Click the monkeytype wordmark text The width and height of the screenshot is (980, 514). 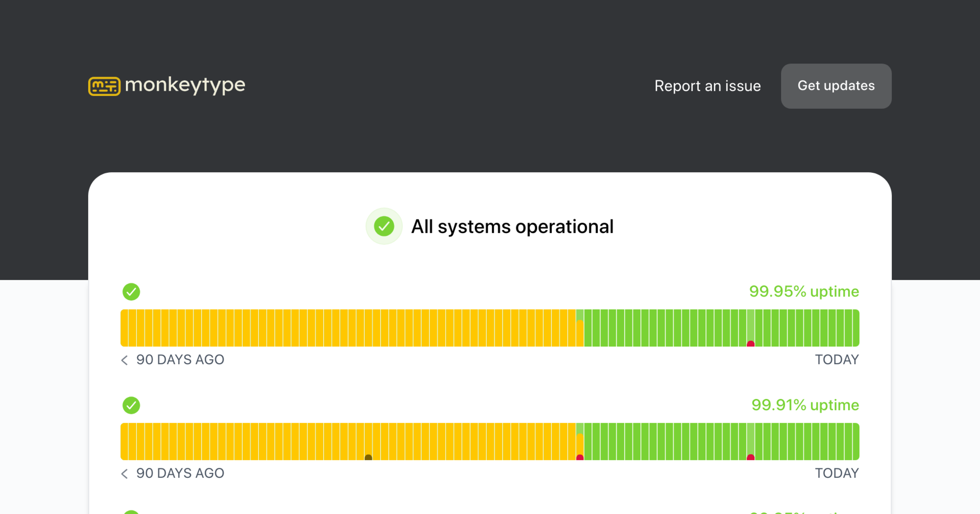185,85
